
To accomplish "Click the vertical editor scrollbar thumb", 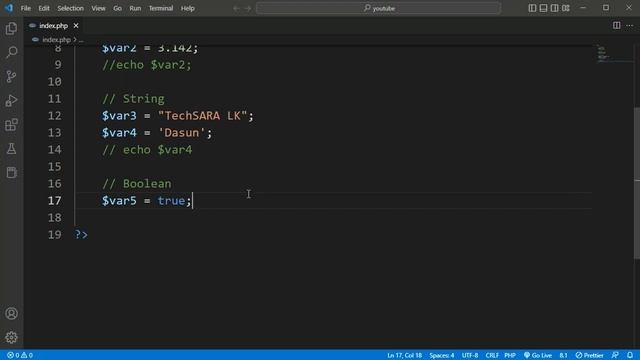I will tap(637, 183).
